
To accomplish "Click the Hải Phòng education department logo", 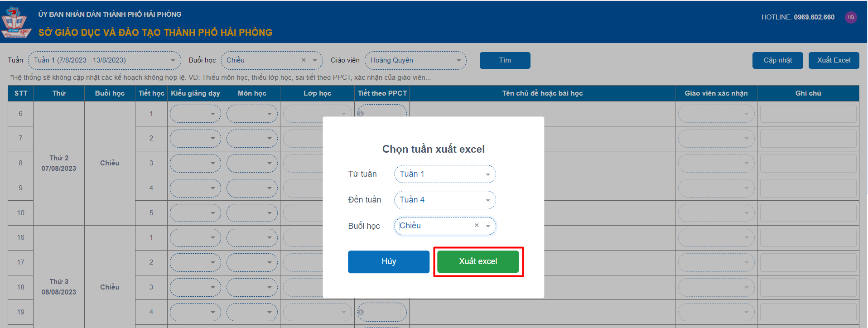I will pos(16,23).
